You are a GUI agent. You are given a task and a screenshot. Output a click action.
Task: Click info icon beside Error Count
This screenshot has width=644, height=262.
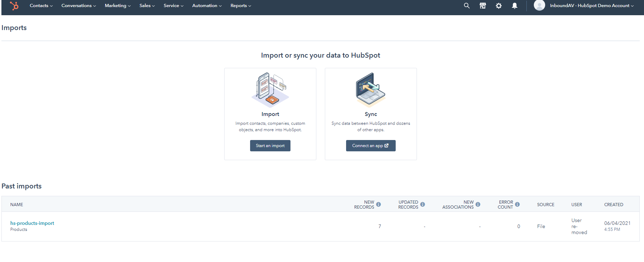click(517, 204)
